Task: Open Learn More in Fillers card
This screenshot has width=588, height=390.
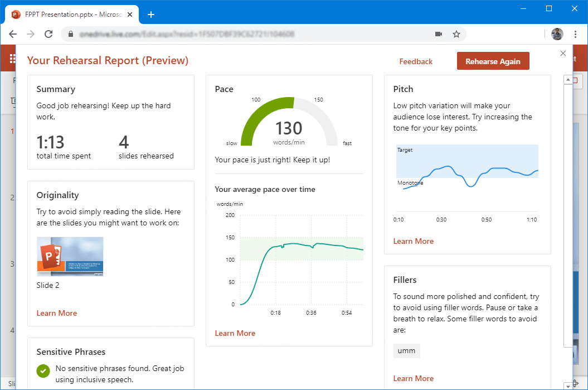Action: [414, 378]
